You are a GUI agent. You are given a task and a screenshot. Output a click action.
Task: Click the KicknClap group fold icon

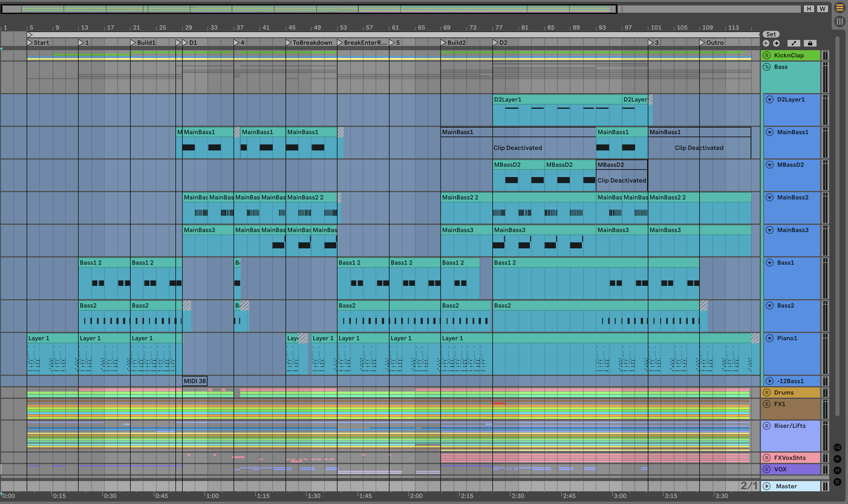click(x=767, y=55)
